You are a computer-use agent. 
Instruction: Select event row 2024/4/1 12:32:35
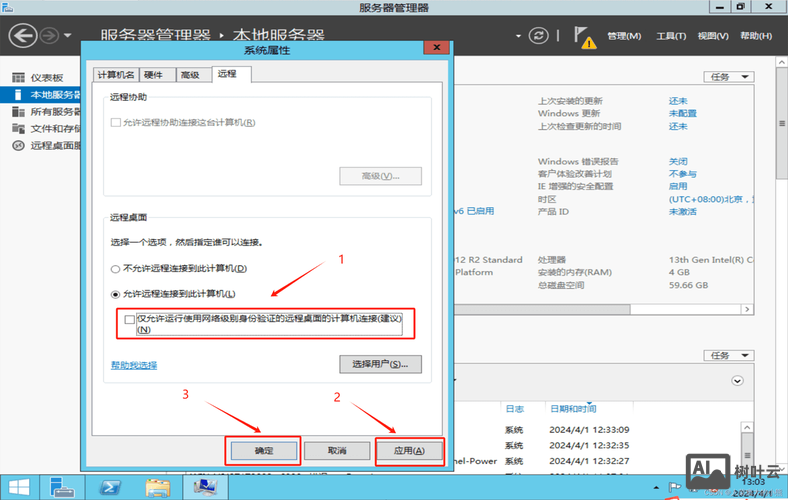point(596,445)
